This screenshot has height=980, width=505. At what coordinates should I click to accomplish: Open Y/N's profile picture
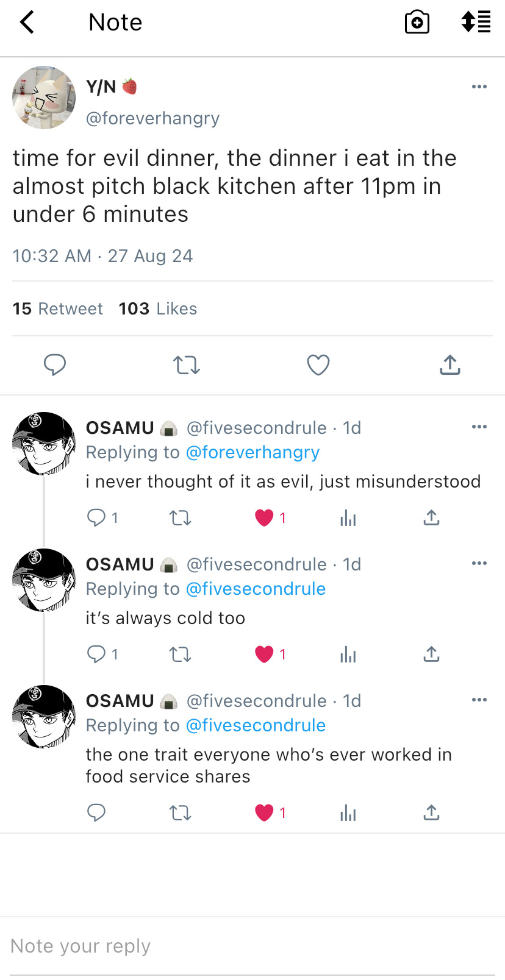[44, 98]
